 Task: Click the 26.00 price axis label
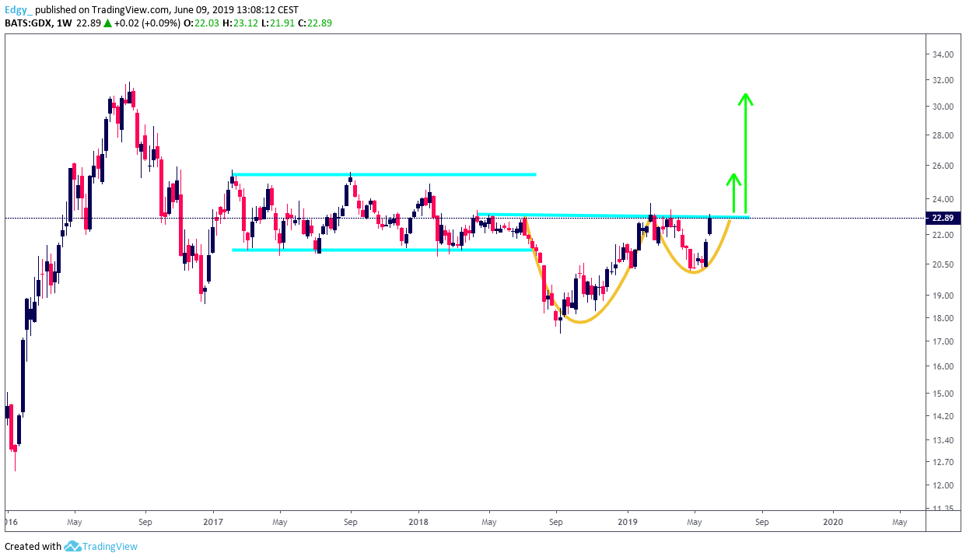coord(943,166)
